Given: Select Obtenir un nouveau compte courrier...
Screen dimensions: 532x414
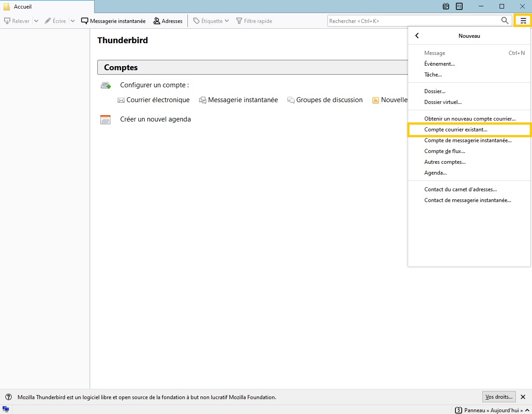Looking at the screenshot, I should [469, 119].
